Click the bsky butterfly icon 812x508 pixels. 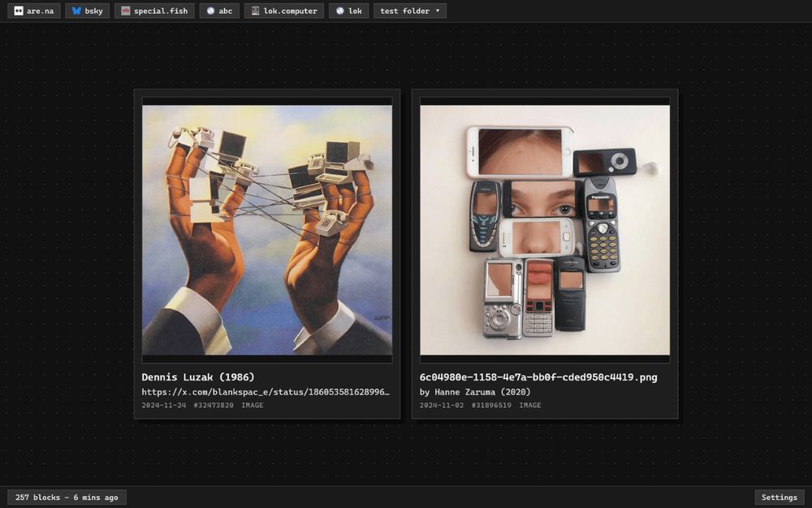(x=76, y=11)
